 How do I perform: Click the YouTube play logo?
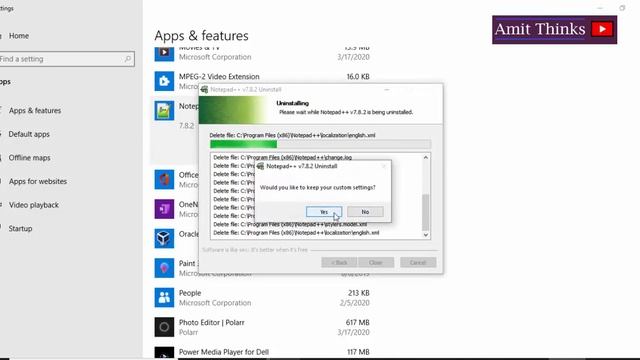[x=602, y=29]
